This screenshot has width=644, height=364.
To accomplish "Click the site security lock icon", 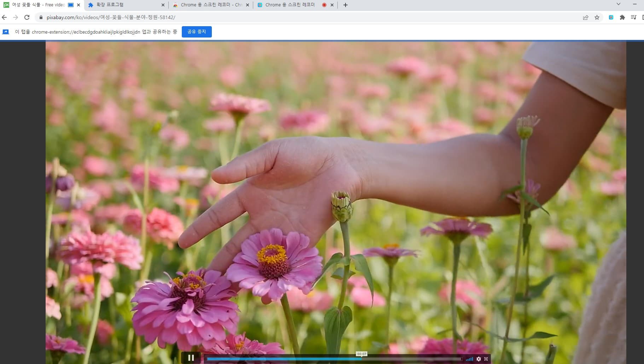I will (x=41, y=17).
